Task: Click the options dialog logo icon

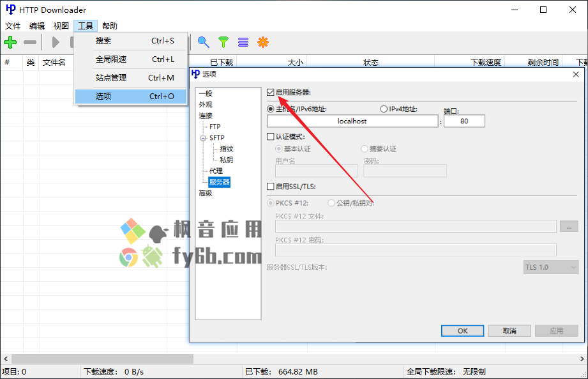Action: (x=195, y=74)
